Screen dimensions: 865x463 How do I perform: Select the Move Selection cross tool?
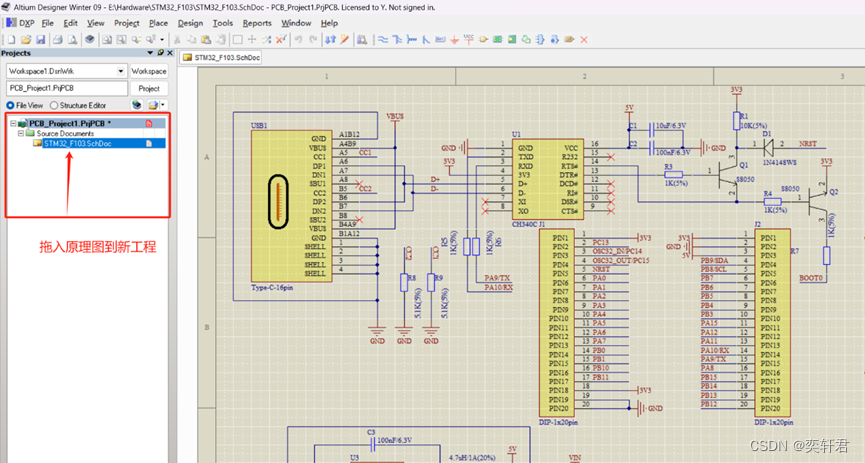252,40
